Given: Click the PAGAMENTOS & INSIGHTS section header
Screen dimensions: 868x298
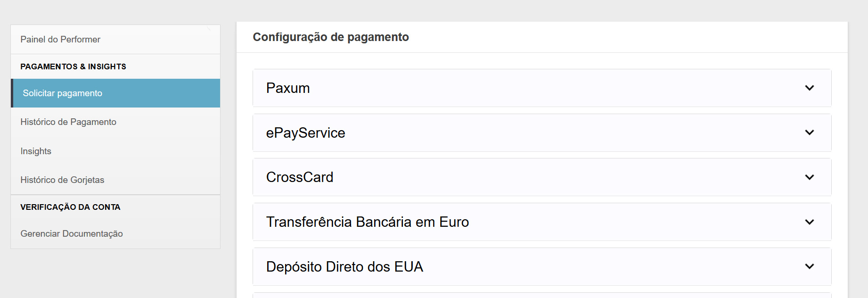Looking at the screenshot, I should (73, 66).
